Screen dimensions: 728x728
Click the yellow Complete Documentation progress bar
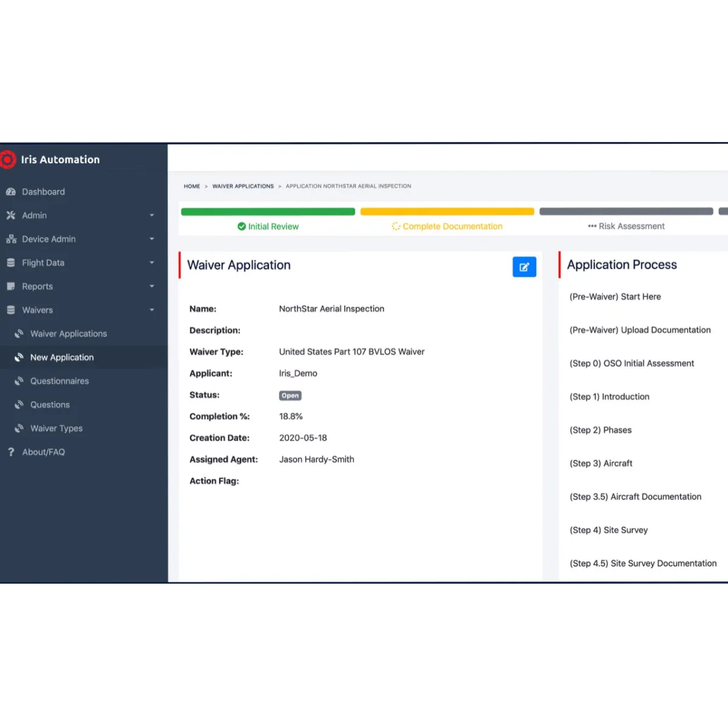pos(447,212)
